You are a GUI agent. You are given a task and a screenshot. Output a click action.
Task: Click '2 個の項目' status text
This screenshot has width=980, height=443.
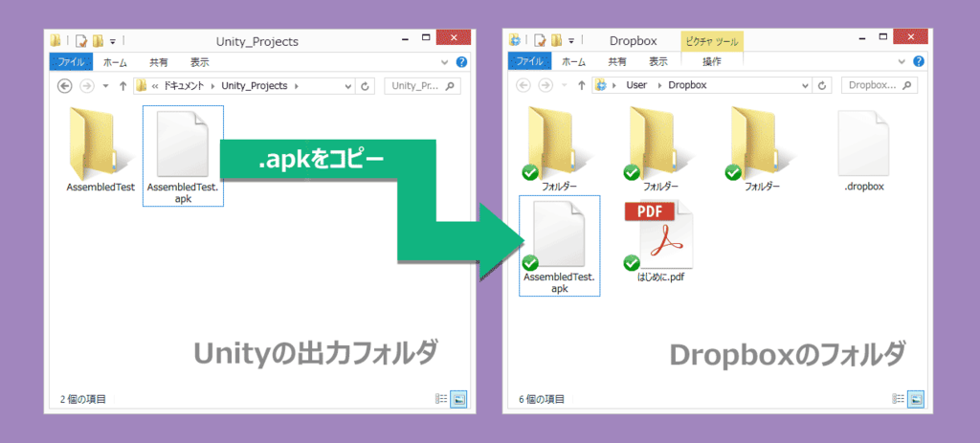[83, 399]
